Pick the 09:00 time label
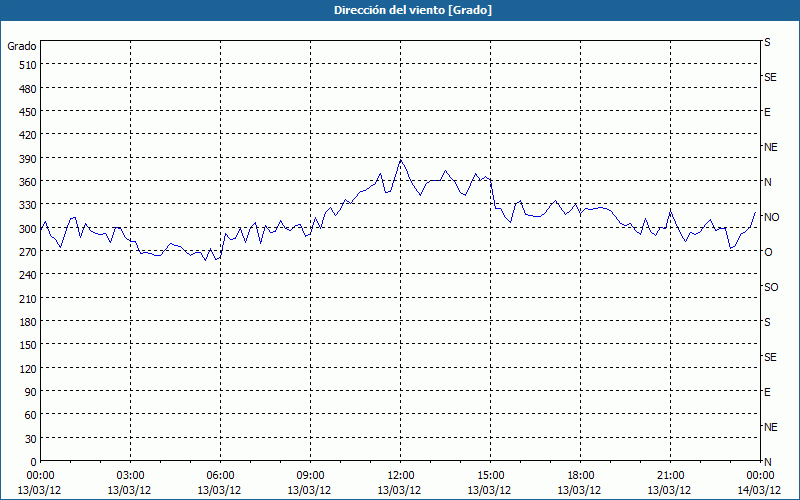Screen dimensions: 800x500 tap(310, 476)
